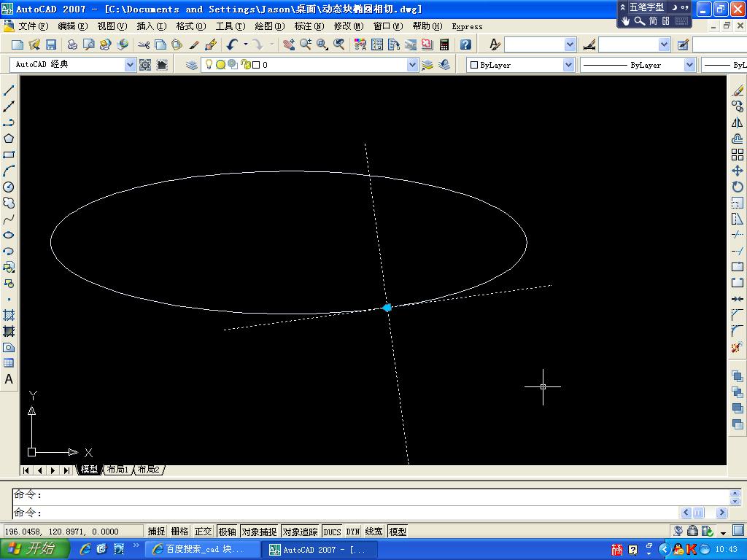The height and width of the screenshot is (560, 747).
Task: Click the Layer Properties Manager icon
Action: pos(192,65)
